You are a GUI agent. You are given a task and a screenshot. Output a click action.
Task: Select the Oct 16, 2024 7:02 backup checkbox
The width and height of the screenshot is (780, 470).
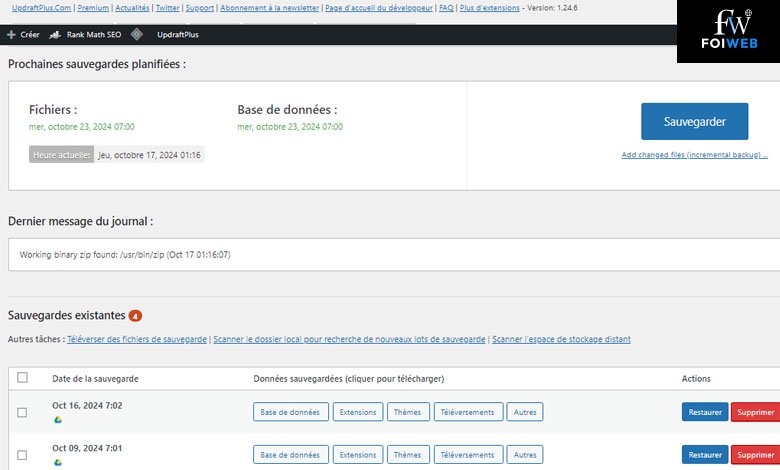(22, 412)
